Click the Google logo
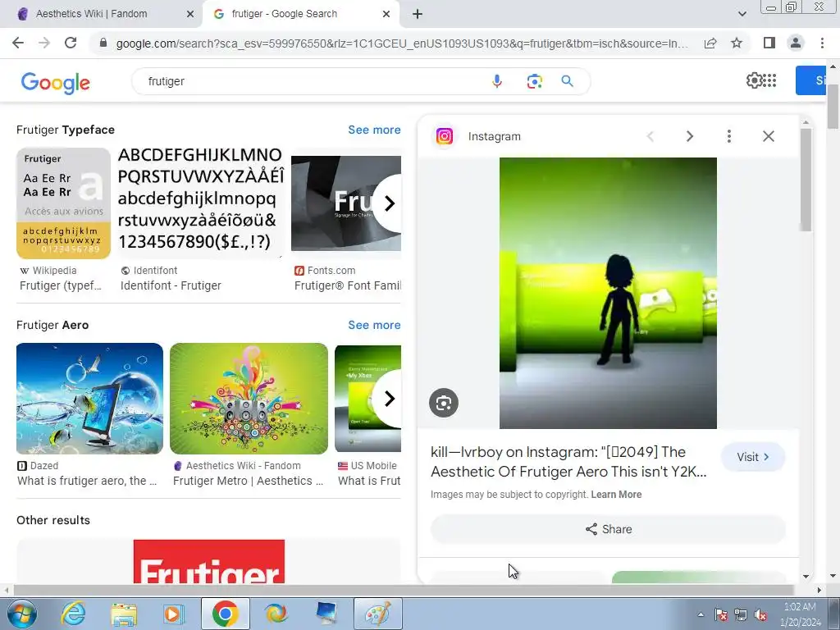Viewport: 840px width, 630px height. [x=56, y=83]
